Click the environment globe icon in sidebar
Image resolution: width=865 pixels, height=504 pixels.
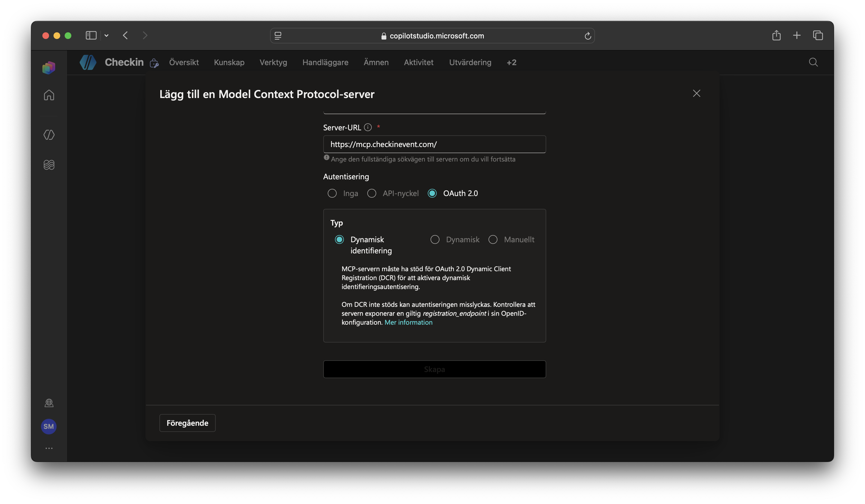coord(49,403)
